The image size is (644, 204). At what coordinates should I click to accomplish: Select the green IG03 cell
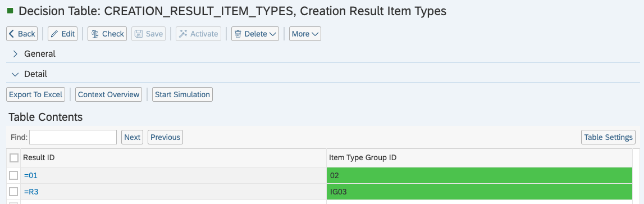[x=479, y=192]
